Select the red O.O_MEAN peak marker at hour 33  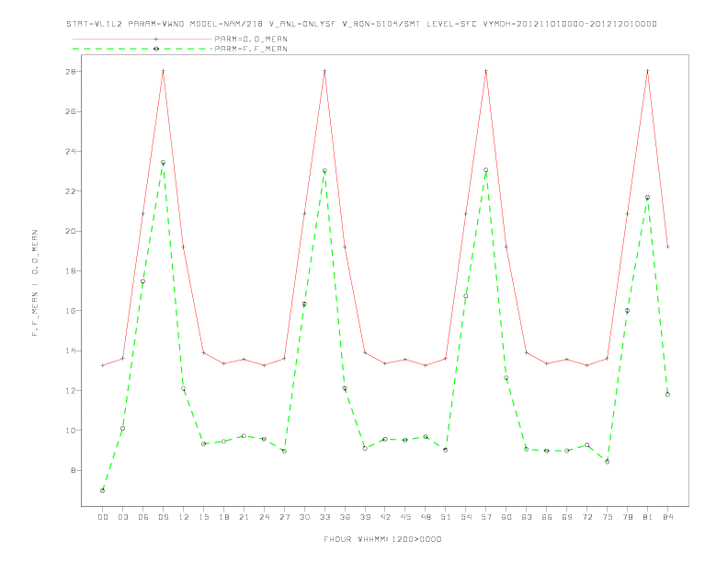tap(324, 71)
